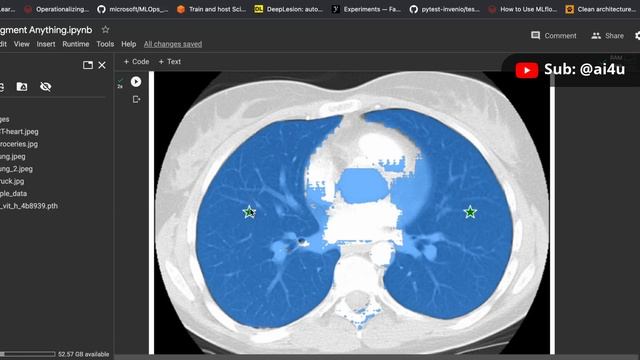Click the notebook title Segment Anything.ipynb
The image size is (640, 360).
tap(46, 30)
